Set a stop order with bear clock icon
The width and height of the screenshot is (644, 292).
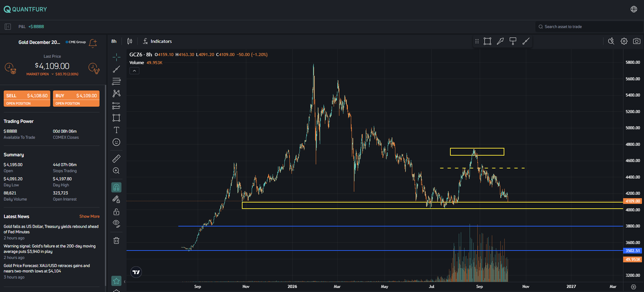pos(10,68)
